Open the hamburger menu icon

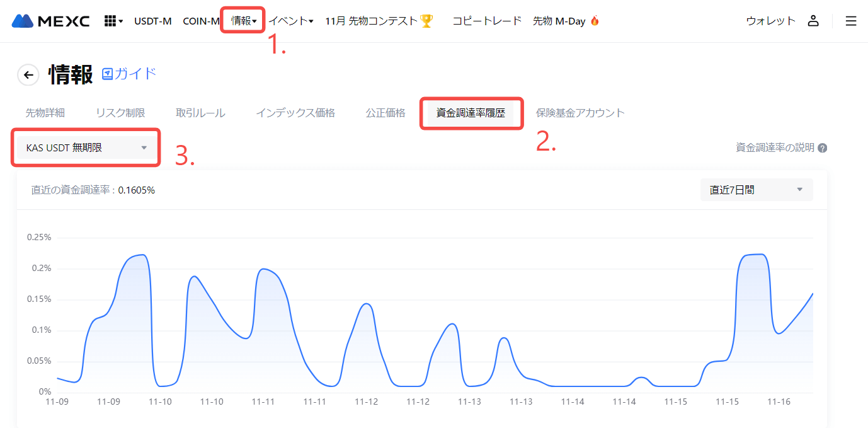[851, 21]
